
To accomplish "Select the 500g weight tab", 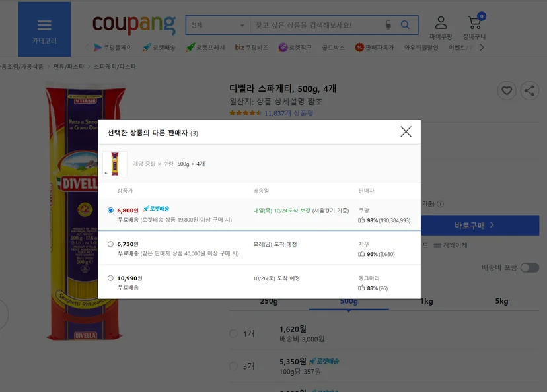I will (349, 301).
